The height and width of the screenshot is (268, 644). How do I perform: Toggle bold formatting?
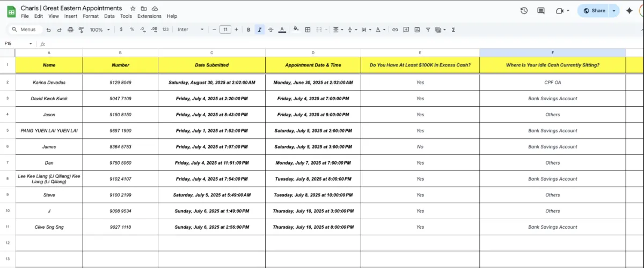point(248,29)
